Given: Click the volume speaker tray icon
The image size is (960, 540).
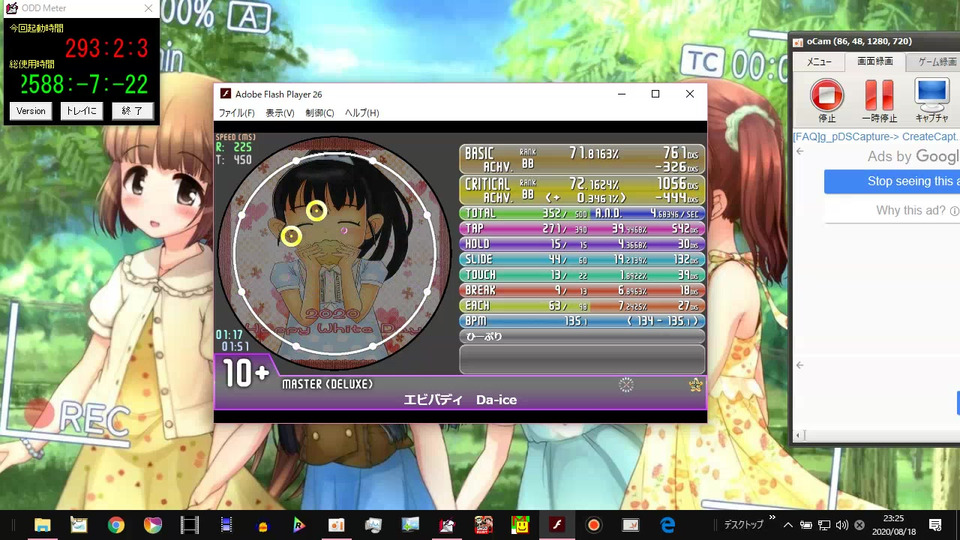Looking at the screenshot, I should coord(842,525).
